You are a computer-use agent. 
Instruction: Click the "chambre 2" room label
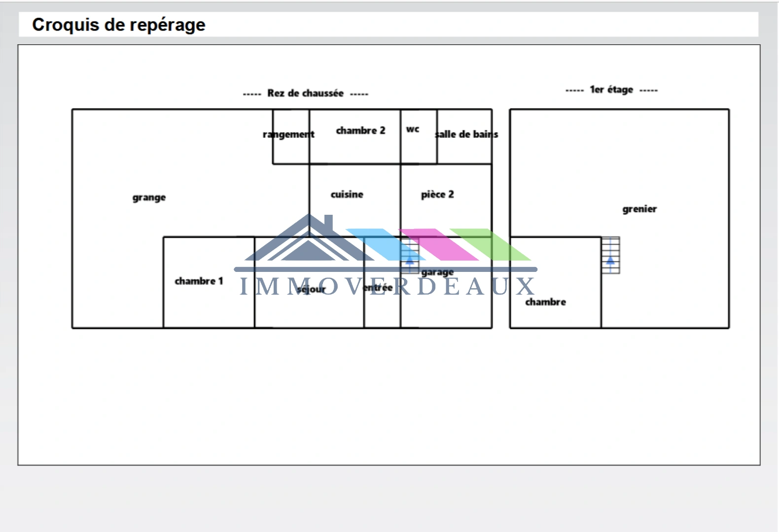click(360, 131)
